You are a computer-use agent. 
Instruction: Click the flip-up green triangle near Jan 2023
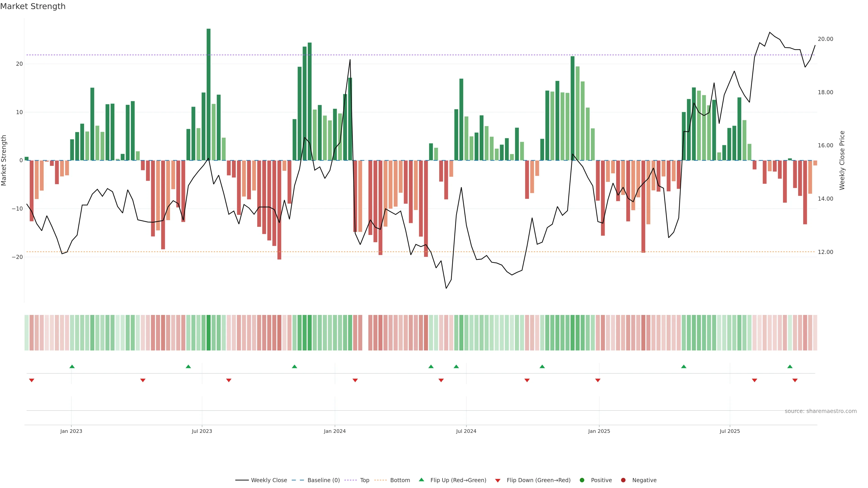click(x=72, y=366)
